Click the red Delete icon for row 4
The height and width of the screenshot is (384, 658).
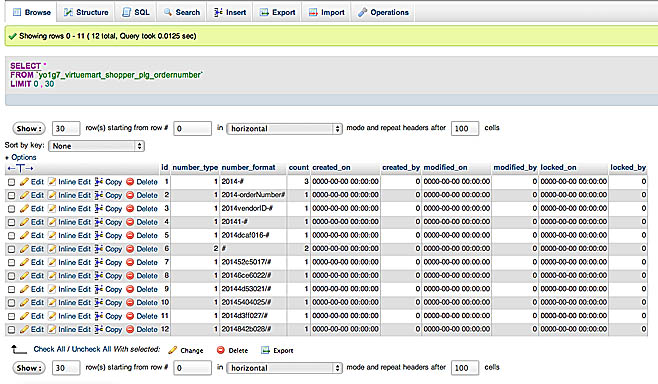(130, 222)
